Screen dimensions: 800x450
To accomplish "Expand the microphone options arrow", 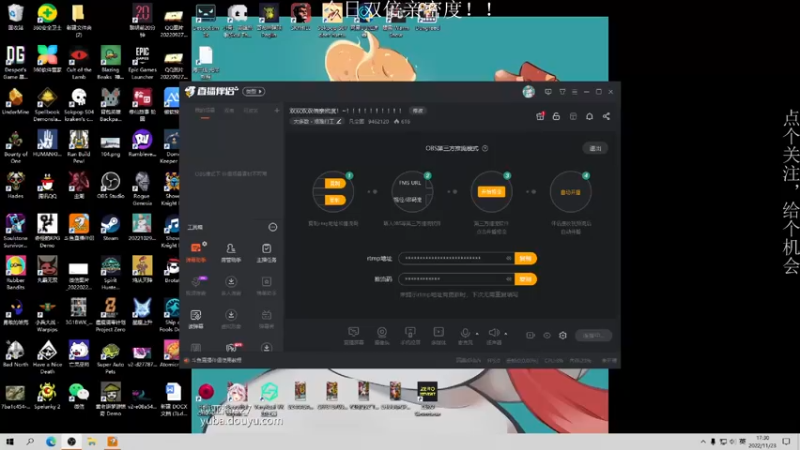I will [477, 334].
